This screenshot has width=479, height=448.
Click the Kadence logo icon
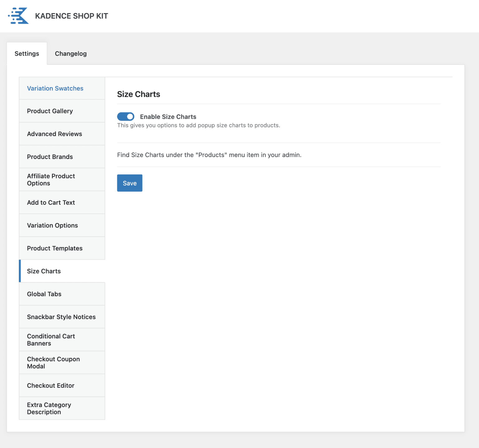coord(18,16)
